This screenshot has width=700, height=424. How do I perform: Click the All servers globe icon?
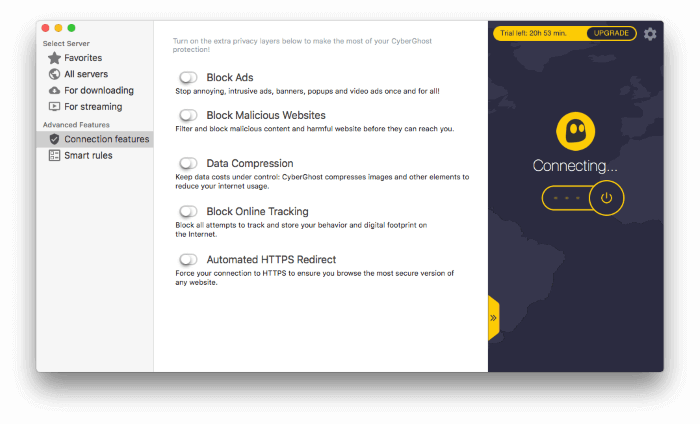point(54,74)
